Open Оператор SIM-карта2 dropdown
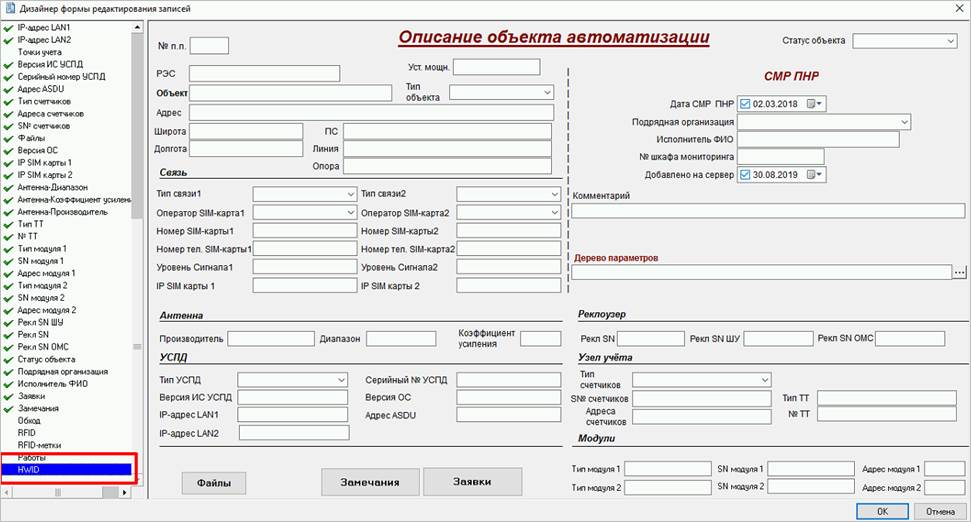The image size is (971, 522). [x=554, y=212]
